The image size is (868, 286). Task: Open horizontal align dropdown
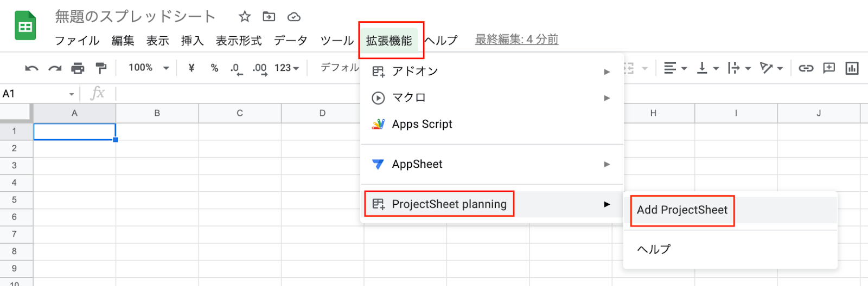click(x=675, y=68)
